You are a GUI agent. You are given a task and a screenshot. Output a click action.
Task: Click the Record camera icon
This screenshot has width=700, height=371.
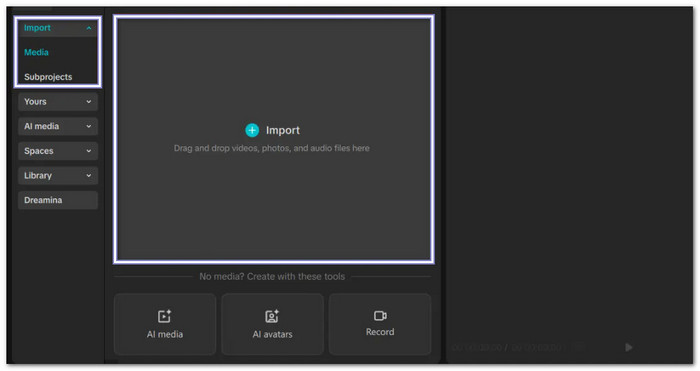[380, 316]
